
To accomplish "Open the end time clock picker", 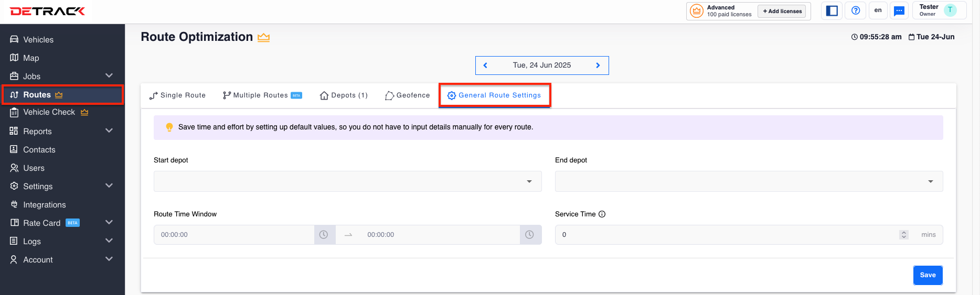I will pyautogui.click(x=530, y=235).
